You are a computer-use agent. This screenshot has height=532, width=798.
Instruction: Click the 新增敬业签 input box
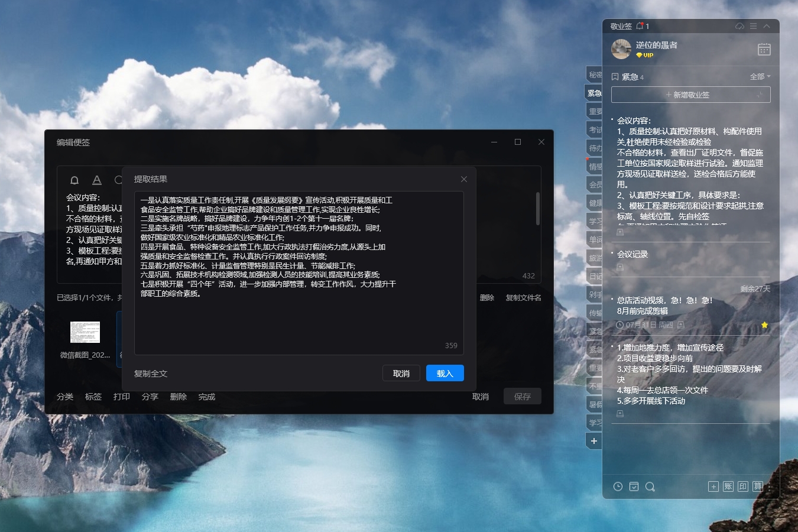[691, 95]
